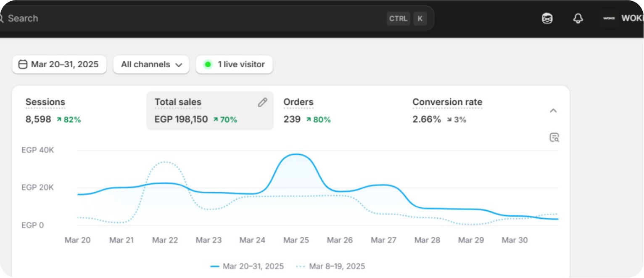Click the report explore icon above chart
The image size is (644, 278).
554,138
